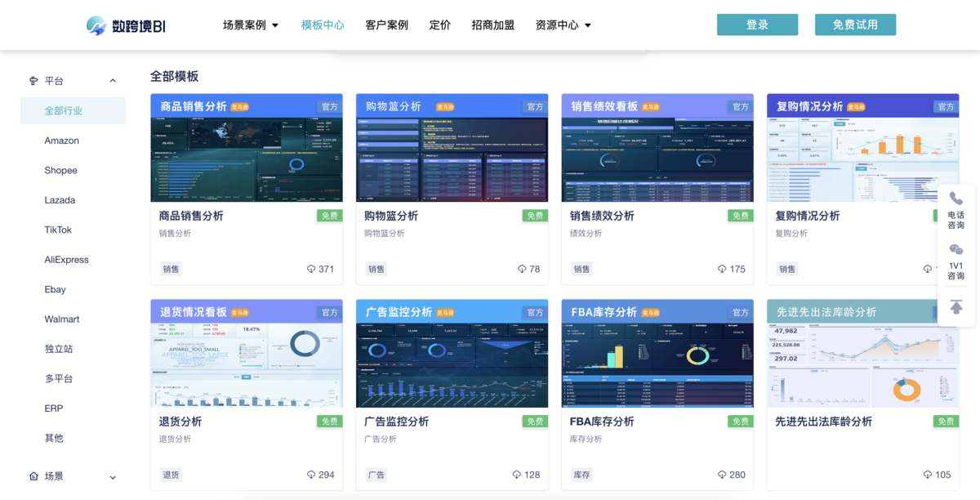Click the 登录 button
The image size is (980, 500).
[757, 25]
